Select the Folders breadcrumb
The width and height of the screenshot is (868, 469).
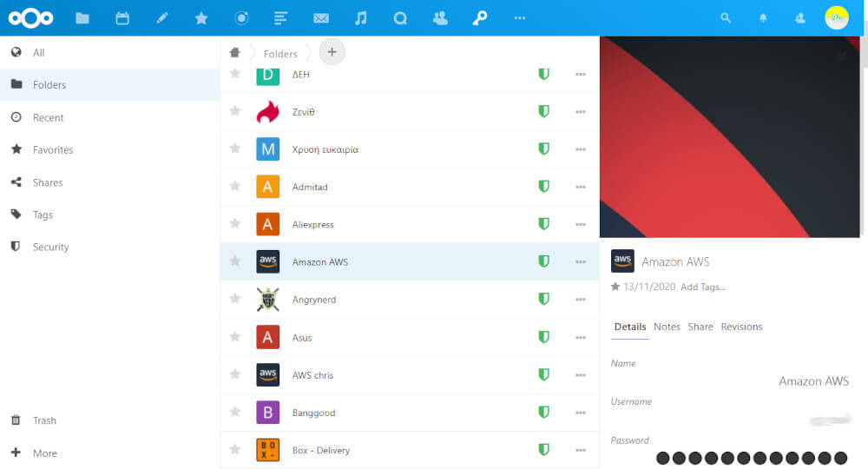pyautogui.click(x=280, y=54)
